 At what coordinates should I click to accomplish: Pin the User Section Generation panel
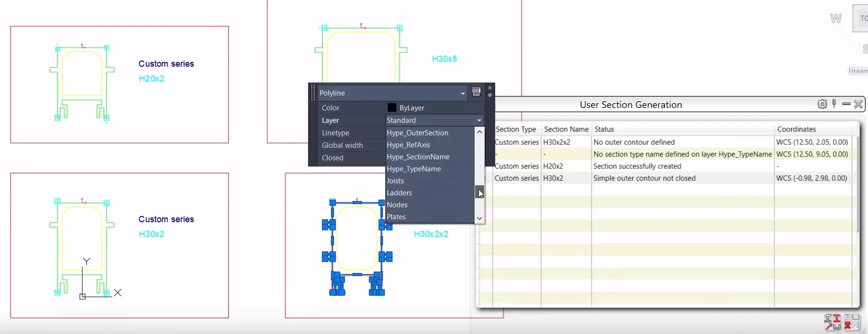click(x=834, y=104)
